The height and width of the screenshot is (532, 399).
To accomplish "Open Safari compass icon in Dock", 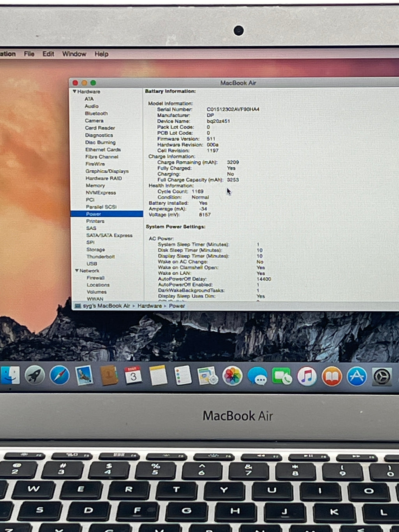I will click(60, 376).
